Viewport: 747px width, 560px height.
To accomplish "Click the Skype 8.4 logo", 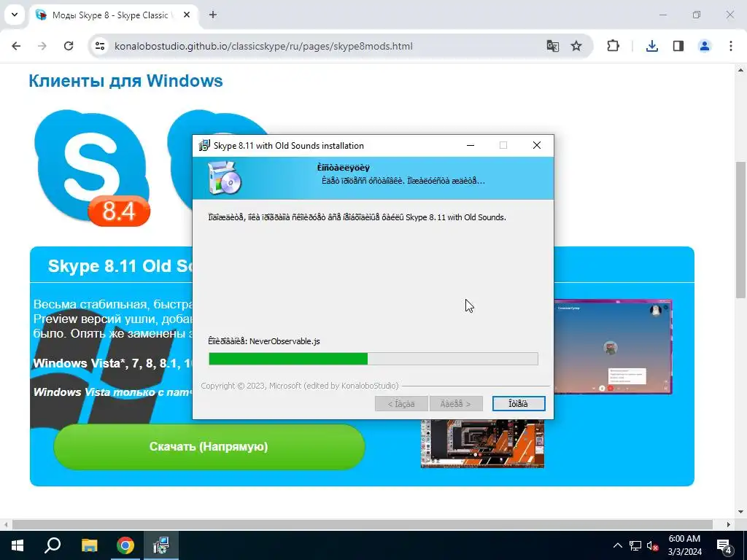I will pyautogui.click(x=93, y=168).
